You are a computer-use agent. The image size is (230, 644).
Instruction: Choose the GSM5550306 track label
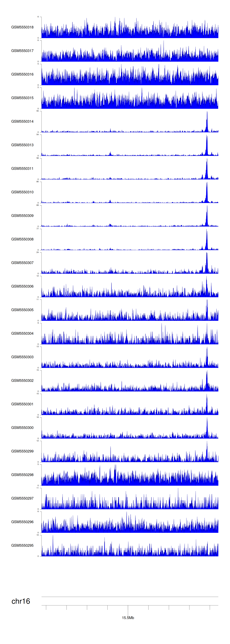coord(22,286)
